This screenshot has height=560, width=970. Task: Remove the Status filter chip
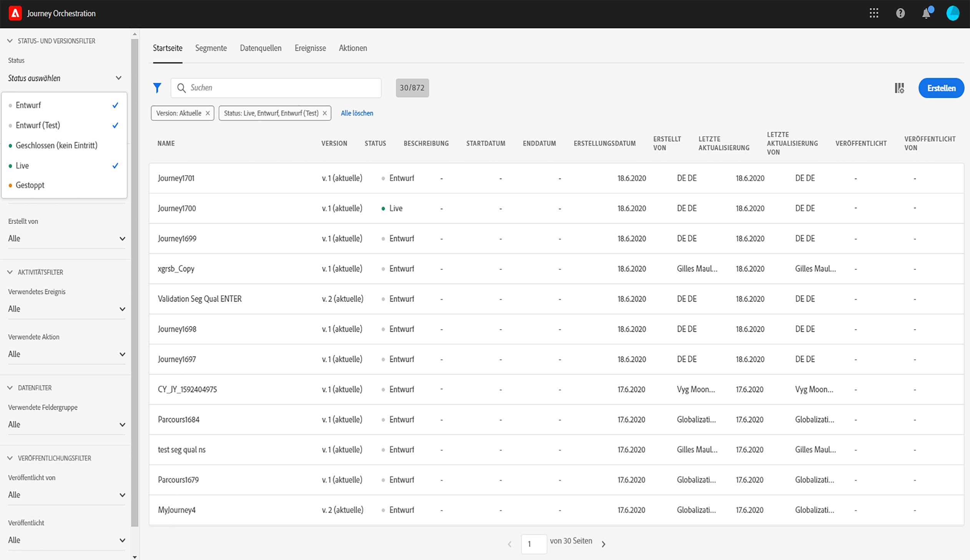(325, 113)
